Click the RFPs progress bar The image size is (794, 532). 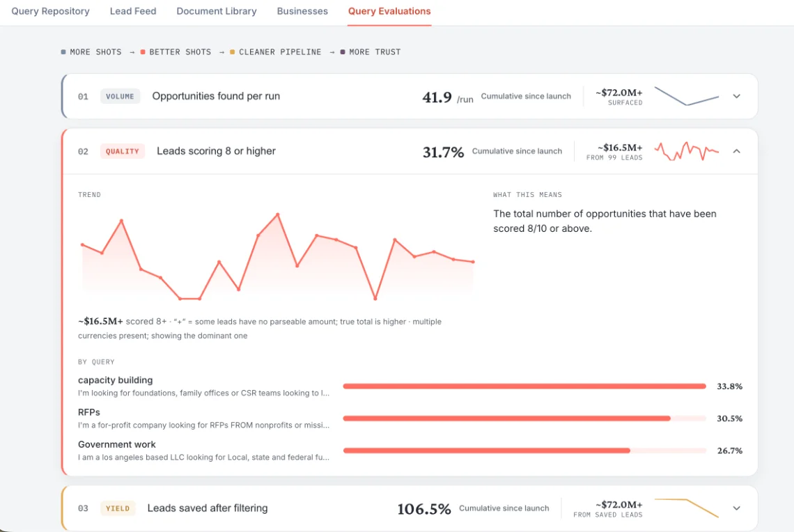[524, 418]
